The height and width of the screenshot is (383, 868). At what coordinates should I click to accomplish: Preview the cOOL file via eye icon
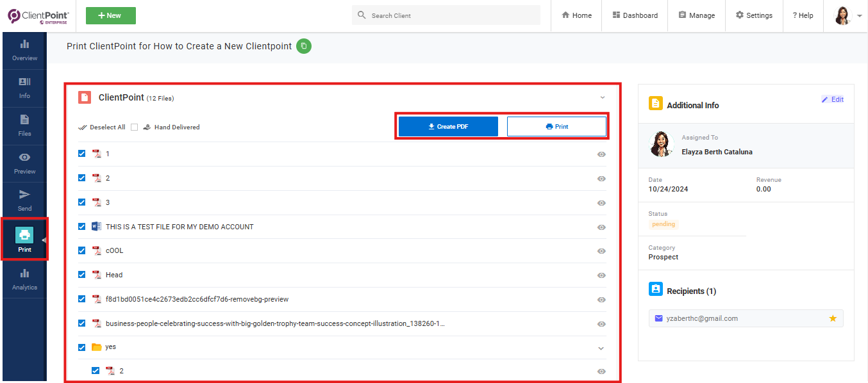click(x=601, y=251)
